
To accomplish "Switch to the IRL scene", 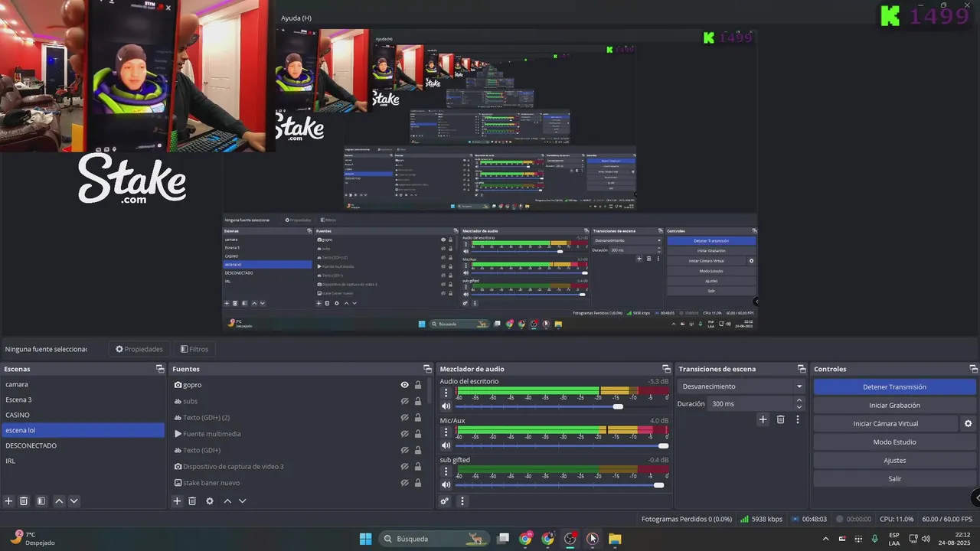I will pos(83,461).
